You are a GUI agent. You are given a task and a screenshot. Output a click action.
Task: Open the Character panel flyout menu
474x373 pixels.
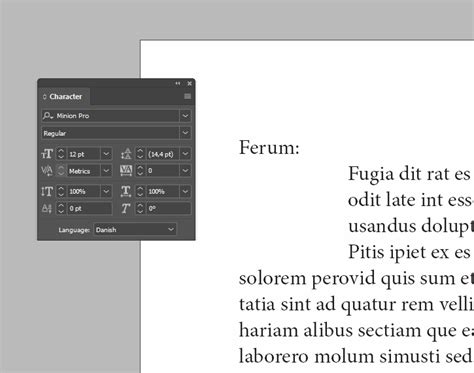pyautogui.click(x=187, y=96)
